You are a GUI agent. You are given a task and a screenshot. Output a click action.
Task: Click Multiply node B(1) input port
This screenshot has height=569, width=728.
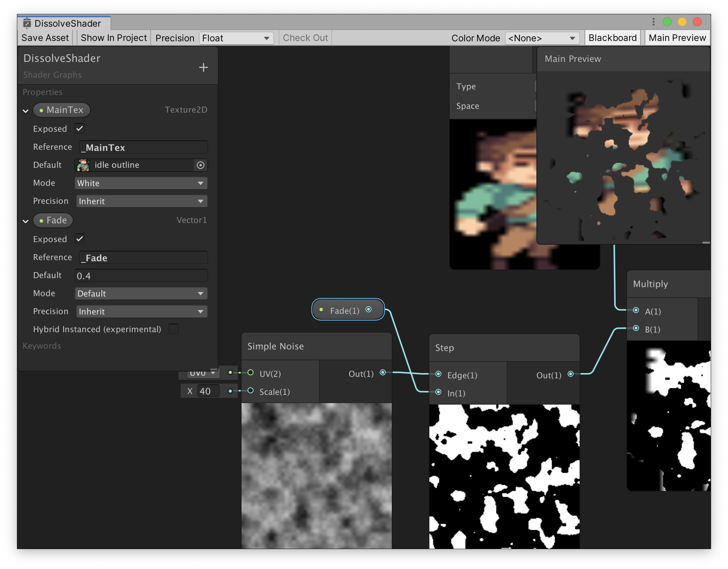[x=636, y=328]
